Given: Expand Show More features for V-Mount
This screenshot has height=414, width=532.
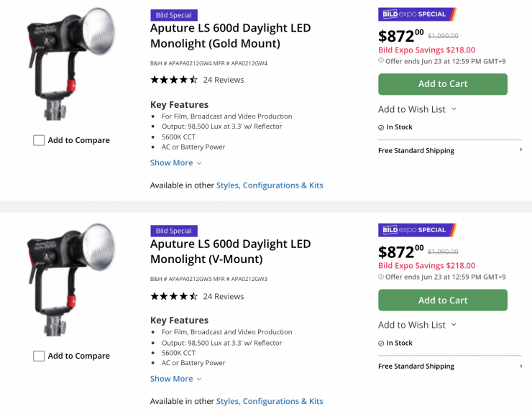Looking at the screenshot, I should point(175,379).
